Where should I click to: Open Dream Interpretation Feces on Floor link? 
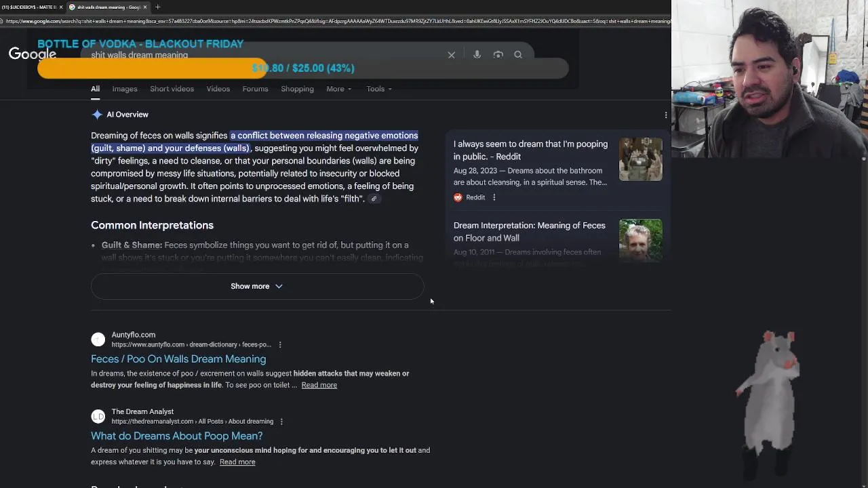(529, 232)
